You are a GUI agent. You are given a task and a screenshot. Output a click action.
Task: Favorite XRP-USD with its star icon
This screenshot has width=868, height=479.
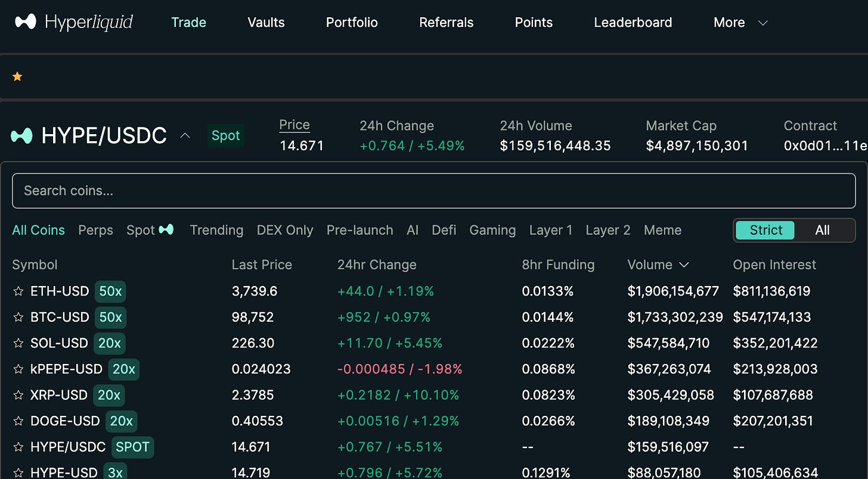click(x=18, y=395)
